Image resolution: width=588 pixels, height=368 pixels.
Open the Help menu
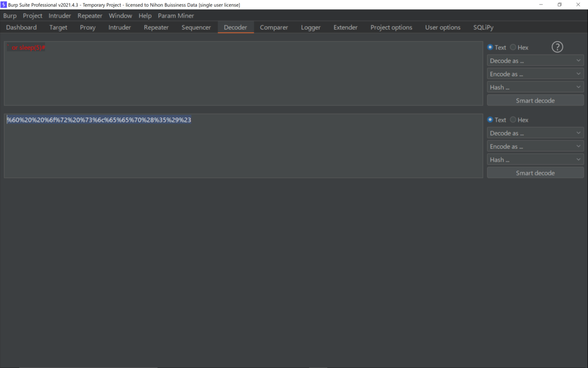pos(145,16)
